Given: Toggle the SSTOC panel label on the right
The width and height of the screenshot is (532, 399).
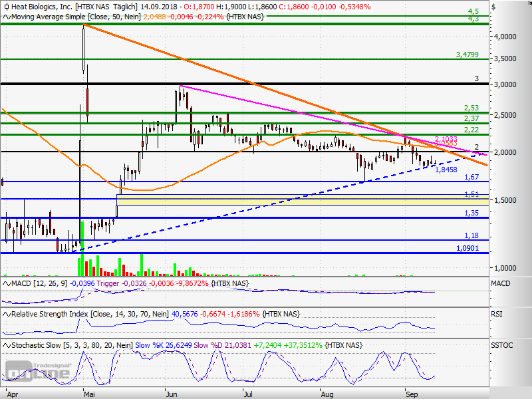Looking at the screenshot, I should click(x=501, y=345).
